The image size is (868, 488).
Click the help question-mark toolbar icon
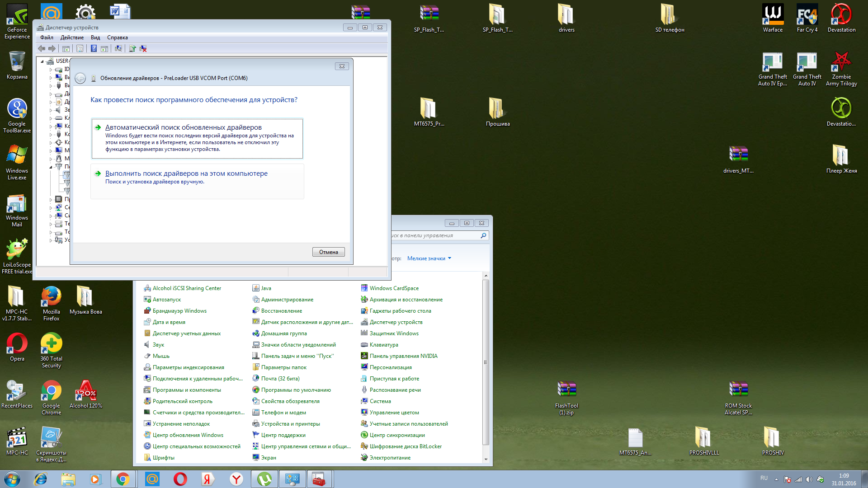[x=94, y=48]
